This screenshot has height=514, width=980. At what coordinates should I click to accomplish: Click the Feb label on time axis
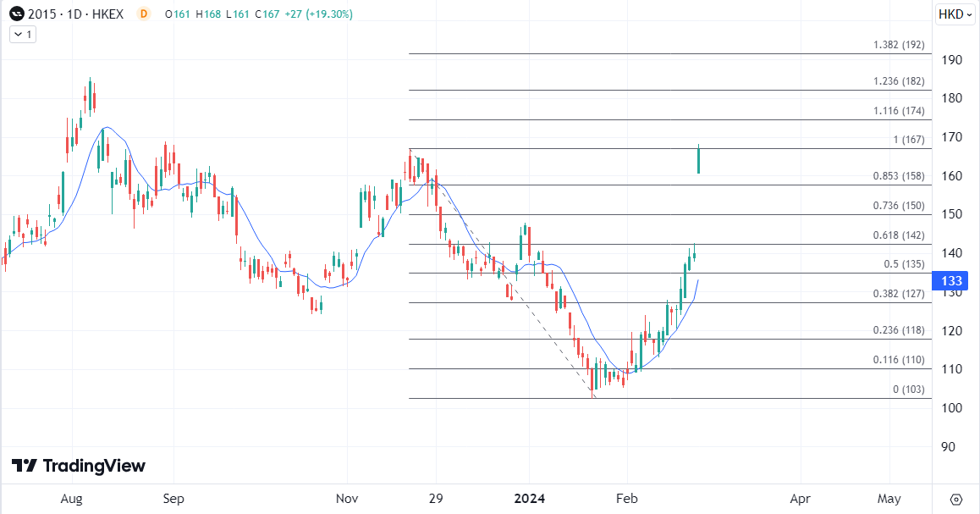(627, 499)
